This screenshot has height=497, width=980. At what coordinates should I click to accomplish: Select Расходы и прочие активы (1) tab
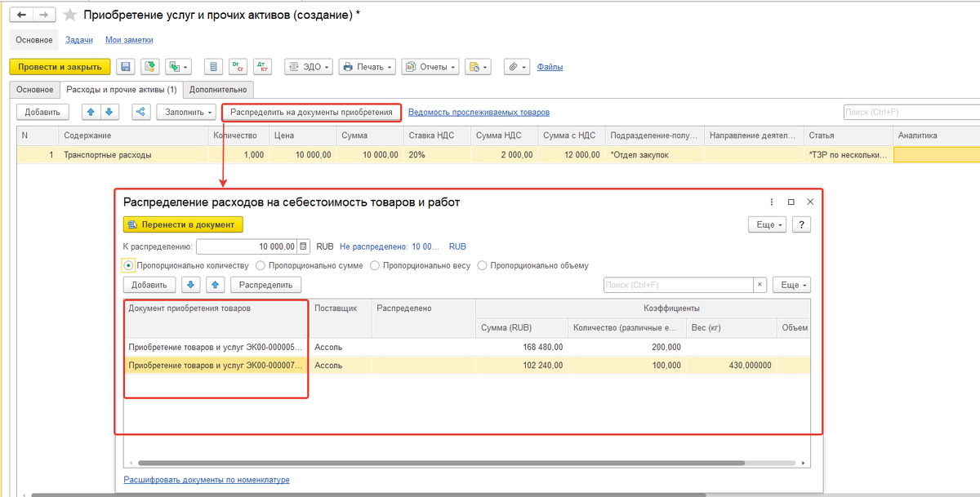coord(121,89)
